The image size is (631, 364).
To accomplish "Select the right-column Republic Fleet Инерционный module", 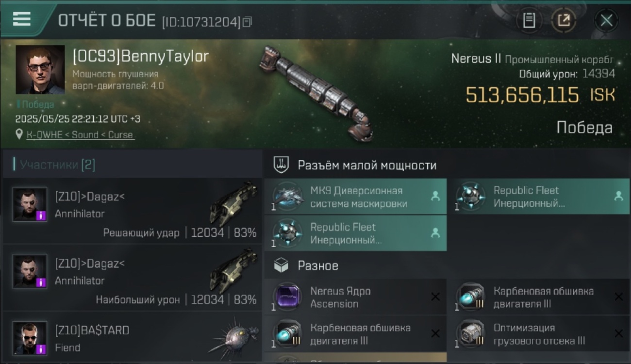I will (538, 197).
